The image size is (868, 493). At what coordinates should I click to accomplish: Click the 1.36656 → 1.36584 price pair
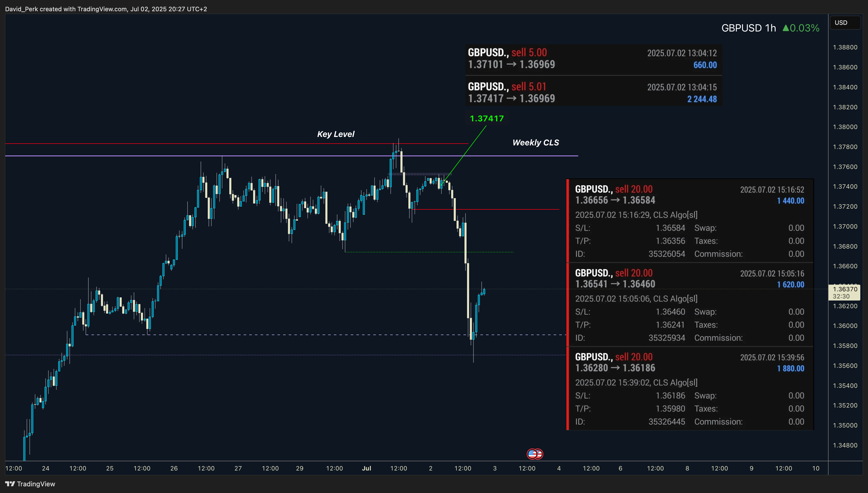[615, 200]
